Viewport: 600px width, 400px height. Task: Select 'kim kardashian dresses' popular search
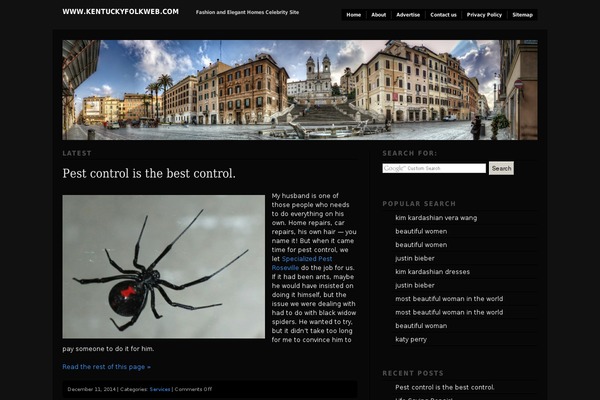pyautogui.click(x=432, y=272)
